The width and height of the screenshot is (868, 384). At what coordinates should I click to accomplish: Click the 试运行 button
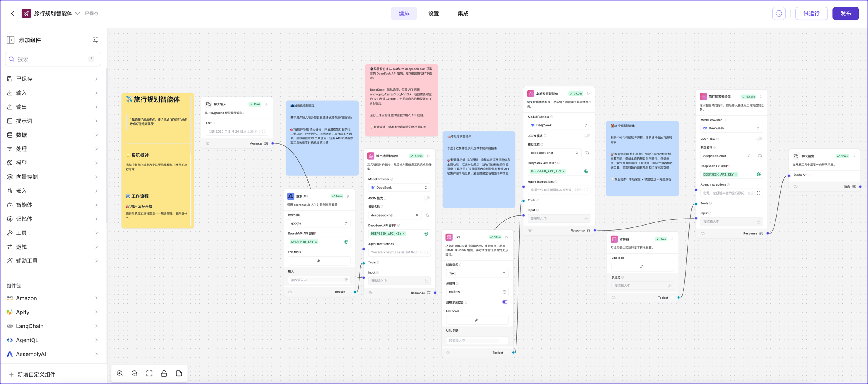[811, 14]
